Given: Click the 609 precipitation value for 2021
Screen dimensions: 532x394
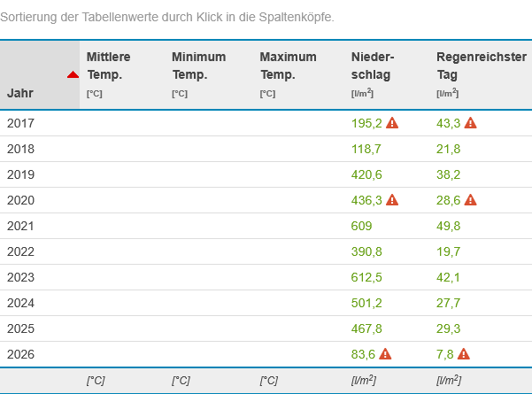Looking at the screenshot, I should pos(362,226).
